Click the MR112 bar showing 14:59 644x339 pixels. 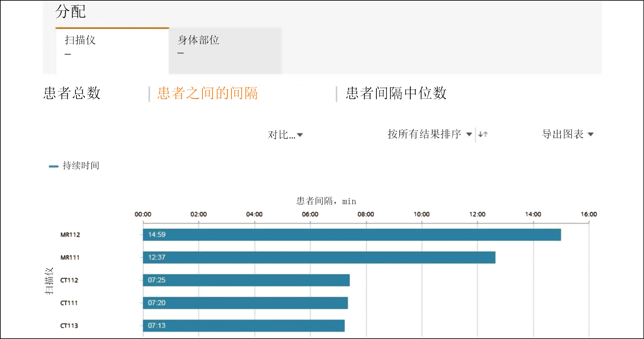(x=352, y=235)
